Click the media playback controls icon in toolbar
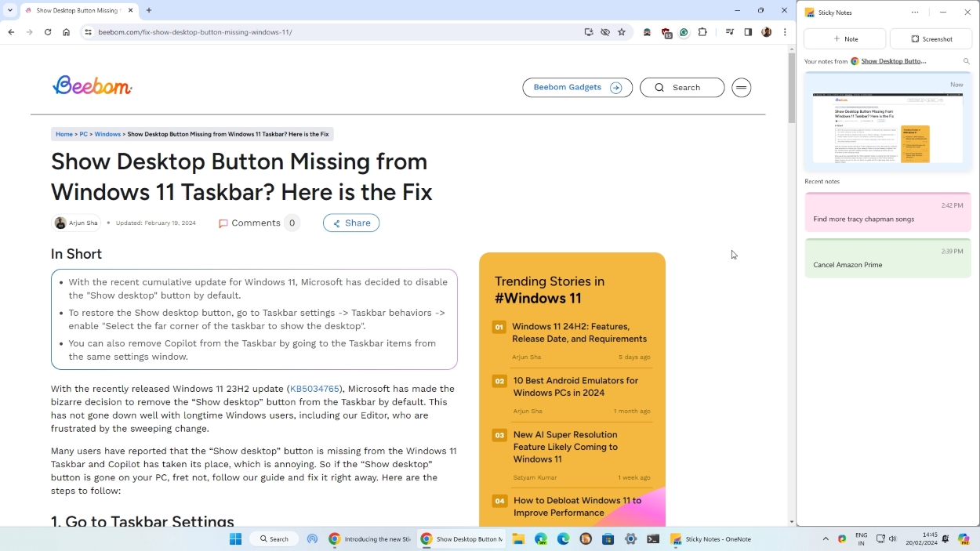The image size is (980, 551). [x=730, y=32]
